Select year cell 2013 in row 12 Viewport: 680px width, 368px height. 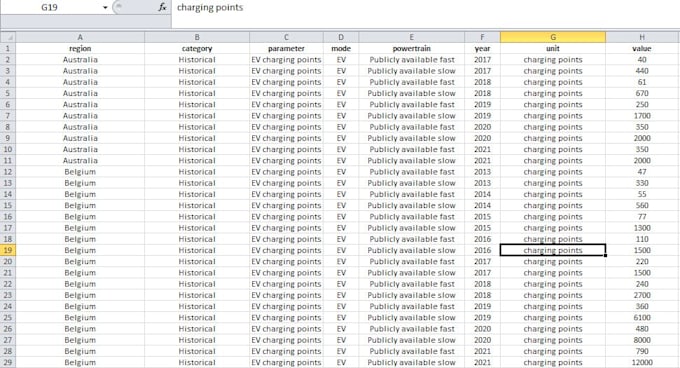coord(482,172)
